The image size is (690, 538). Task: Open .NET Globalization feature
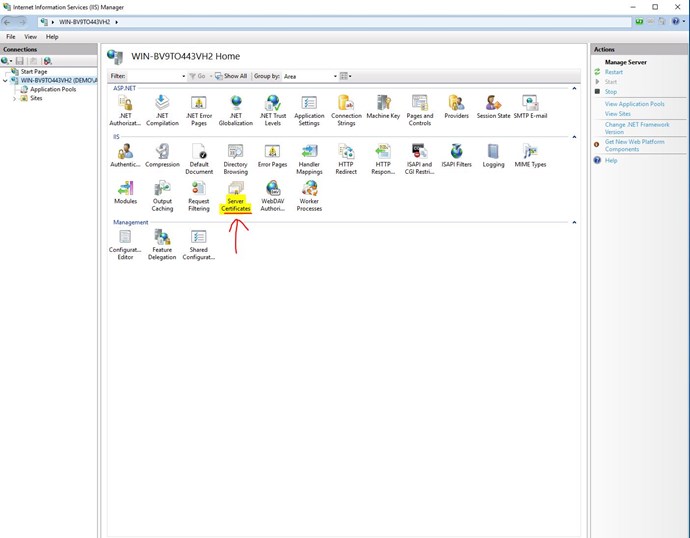236,110
